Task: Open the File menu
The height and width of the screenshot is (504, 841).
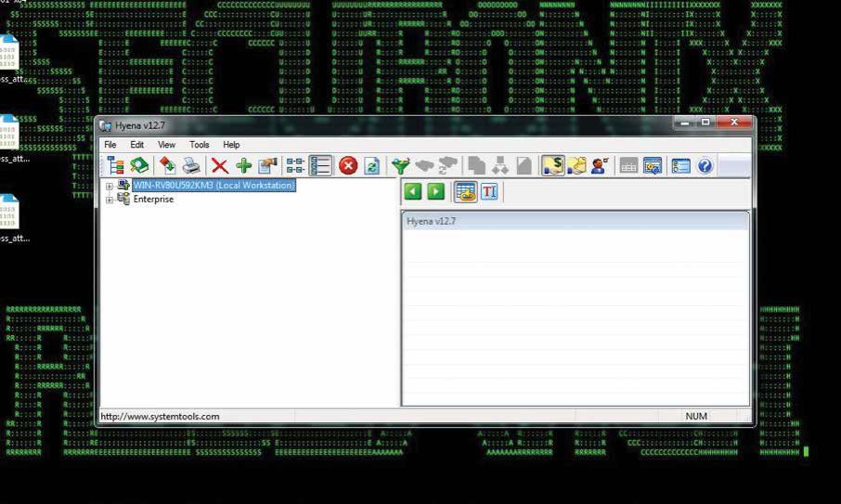Action: click(110, 145)
